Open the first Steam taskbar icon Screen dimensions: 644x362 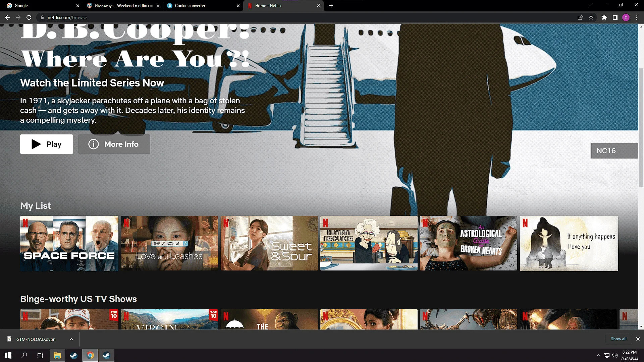pyautogui.click(x=74, y=355)
